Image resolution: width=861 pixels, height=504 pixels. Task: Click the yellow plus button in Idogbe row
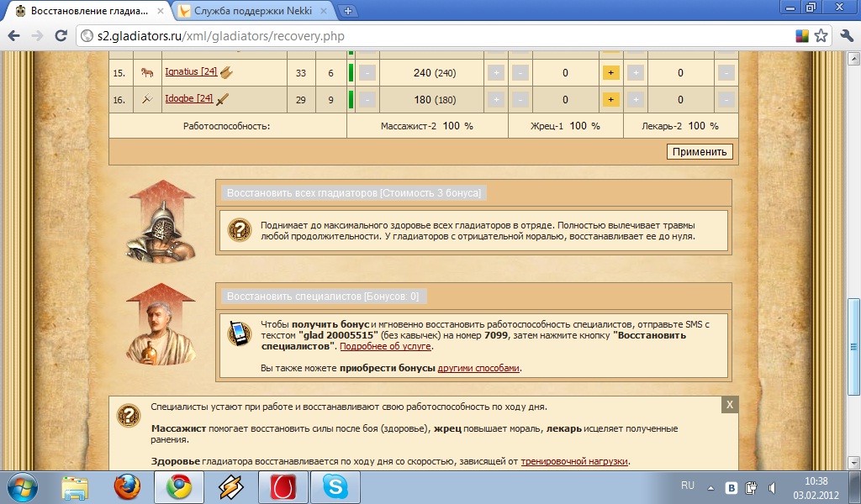coord(611,99)
